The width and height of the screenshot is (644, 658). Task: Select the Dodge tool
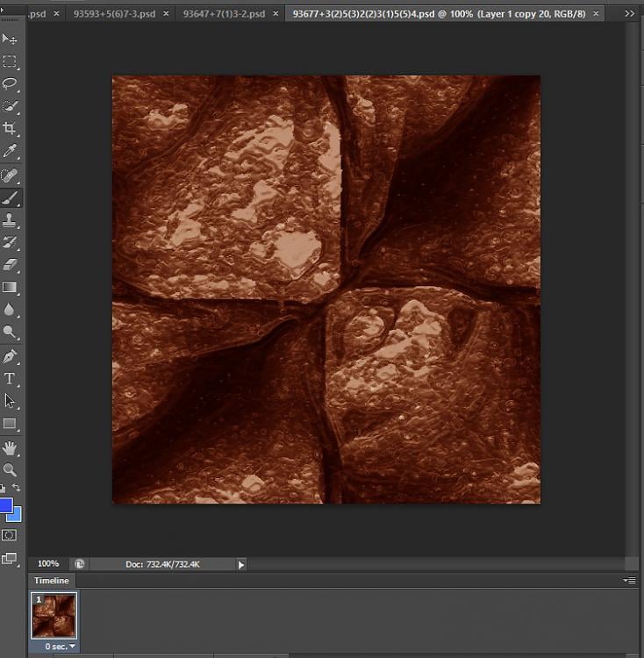(10, 332)
